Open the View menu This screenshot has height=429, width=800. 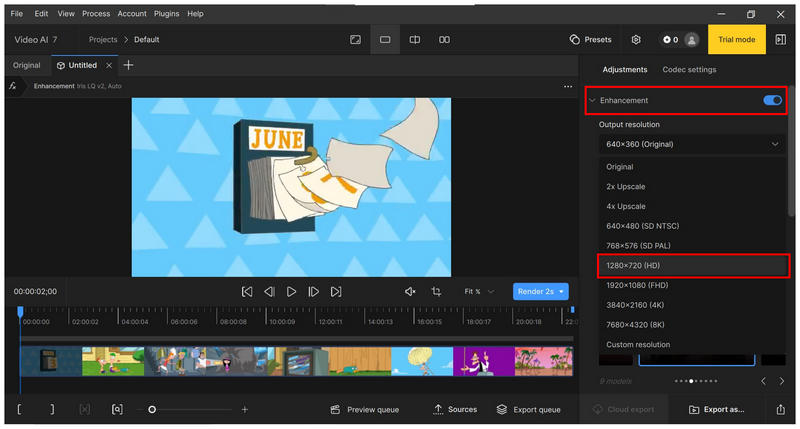(x=66, y=14)
